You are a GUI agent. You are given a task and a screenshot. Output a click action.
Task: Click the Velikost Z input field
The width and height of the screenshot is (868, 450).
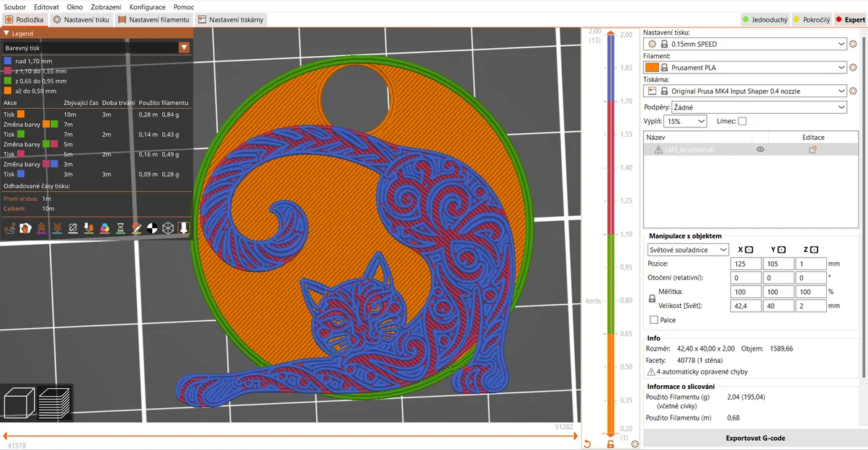(x=811, y=305)
